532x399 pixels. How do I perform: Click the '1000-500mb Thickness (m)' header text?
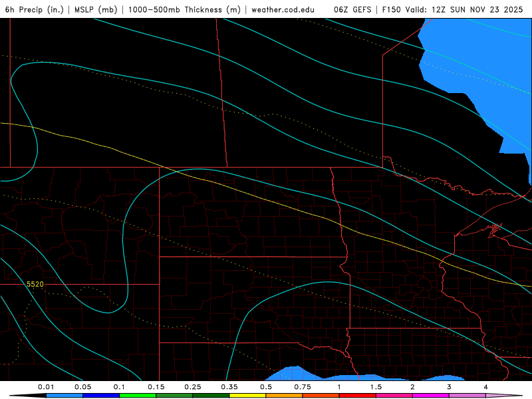pyautogui.click(x=184, y=9)
